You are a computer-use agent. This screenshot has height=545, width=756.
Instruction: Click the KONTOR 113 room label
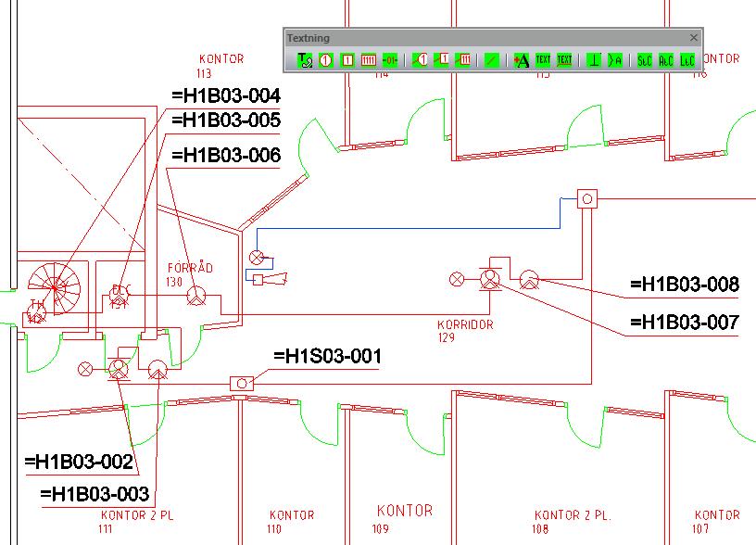click(220, 66)
